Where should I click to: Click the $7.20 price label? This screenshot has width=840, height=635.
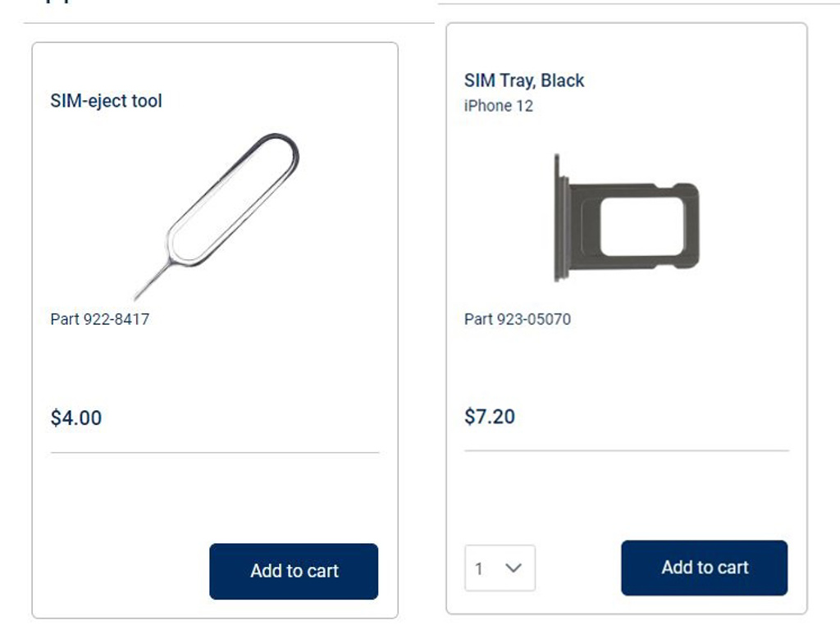pos(490,417)
